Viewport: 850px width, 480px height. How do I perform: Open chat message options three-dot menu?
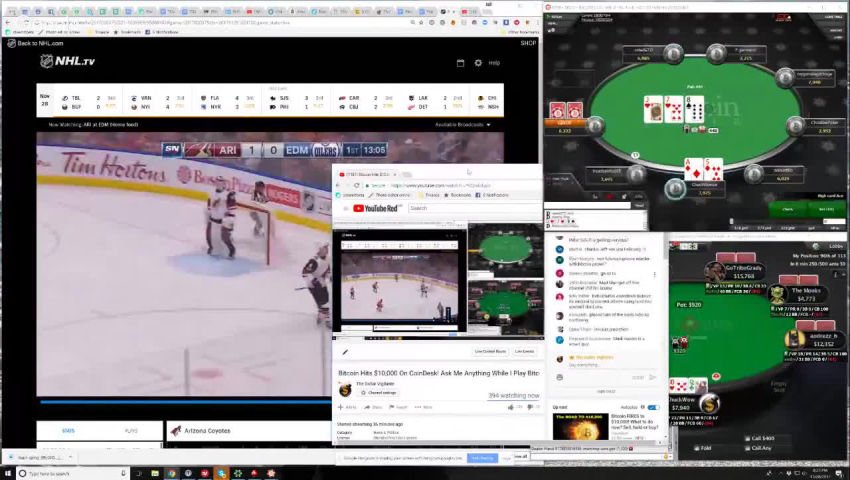654,275
